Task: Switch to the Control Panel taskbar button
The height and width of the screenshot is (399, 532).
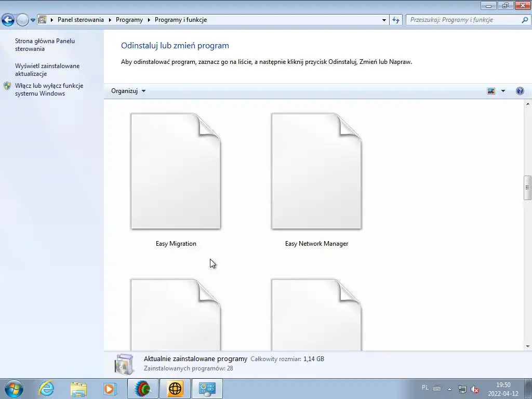Action: click(x=207, y=389)
